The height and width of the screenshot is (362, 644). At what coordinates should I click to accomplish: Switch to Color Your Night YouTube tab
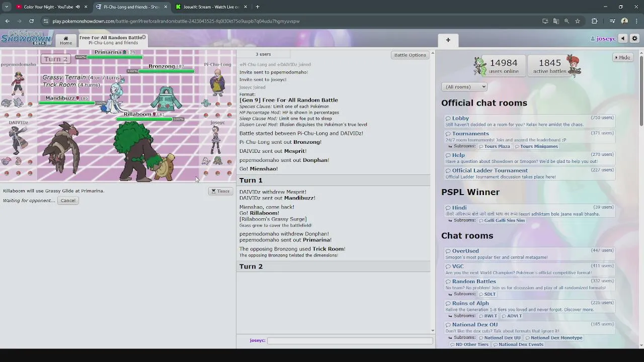(x=48, y=7)
